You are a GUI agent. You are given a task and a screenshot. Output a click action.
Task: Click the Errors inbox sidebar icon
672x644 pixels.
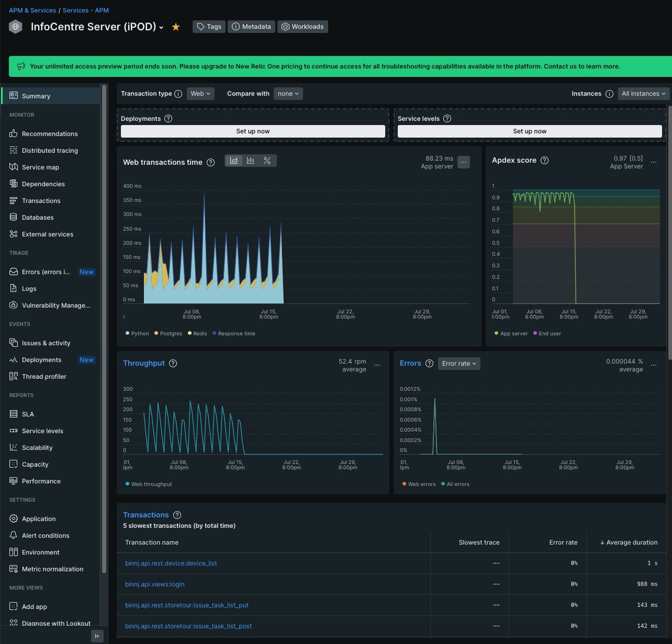14,272
